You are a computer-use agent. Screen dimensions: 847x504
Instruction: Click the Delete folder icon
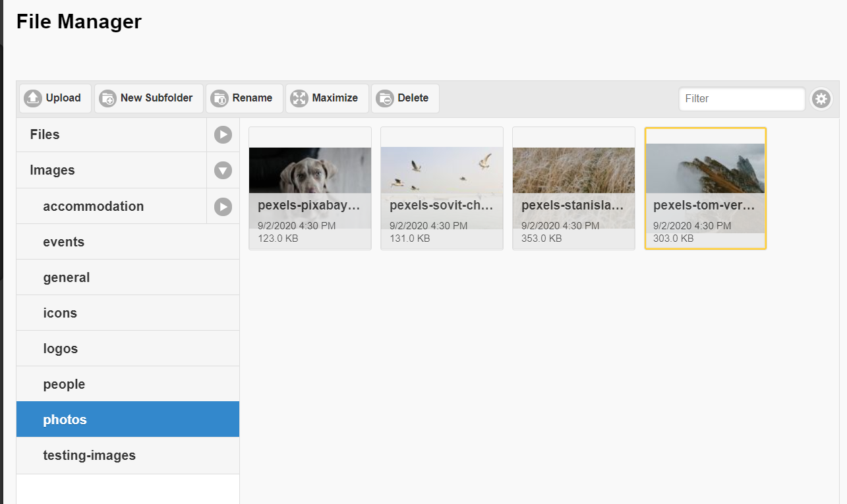[385, 98]
